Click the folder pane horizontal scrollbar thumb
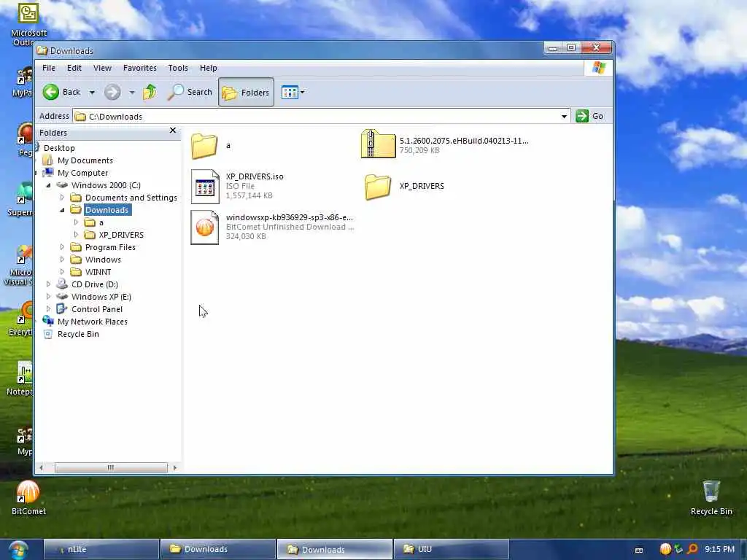Image resolution: width=747 pixels, height=560 pixels. 111,467
